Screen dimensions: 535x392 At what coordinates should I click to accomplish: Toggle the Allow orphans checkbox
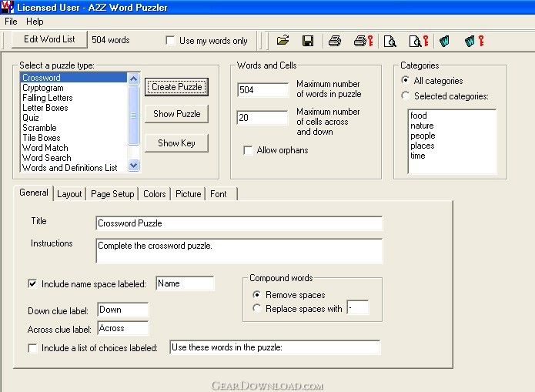point(248,150)
